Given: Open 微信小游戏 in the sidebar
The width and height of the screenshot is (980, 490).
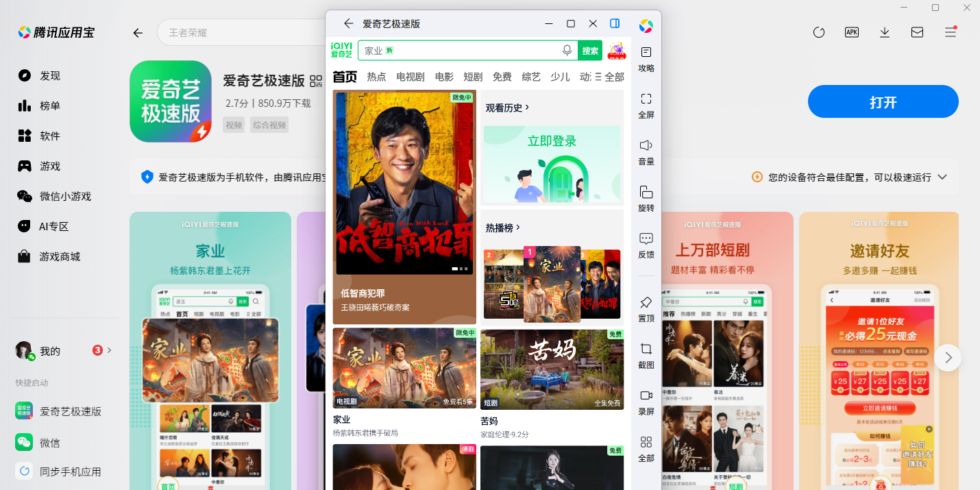Looking at the screenshot, I should [x=54, y=196].
